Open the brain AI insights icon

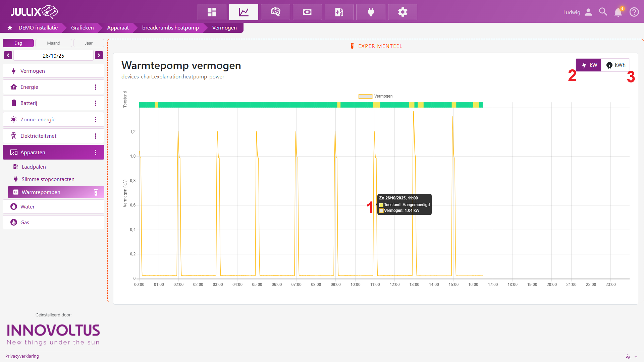pos(275,12)
